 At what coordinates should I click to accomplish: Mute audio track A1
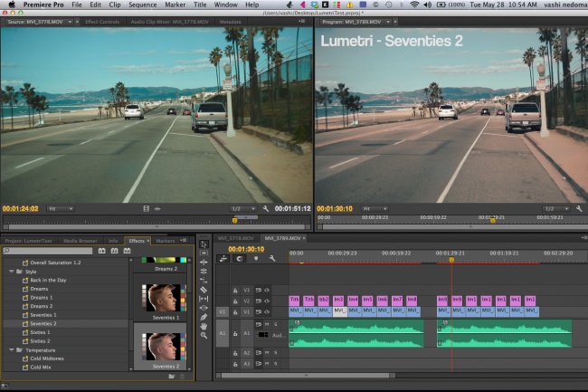(x=267, y=324)
